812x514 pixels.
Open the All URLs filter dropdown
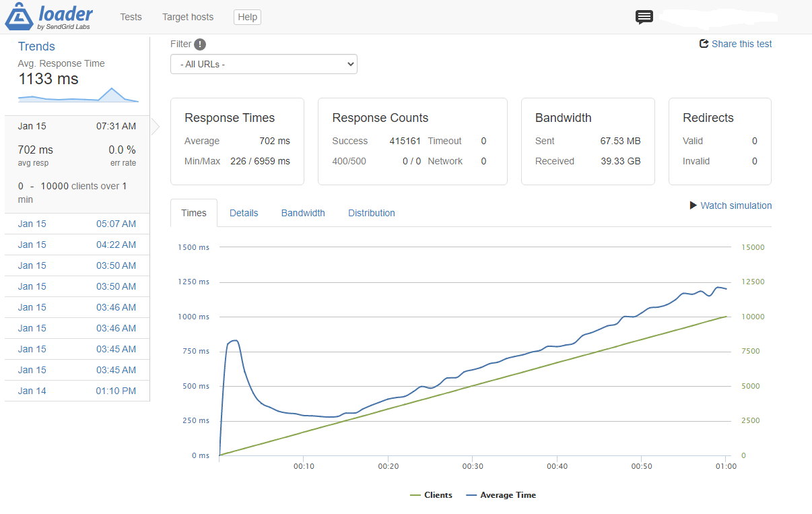click(x=263, y=65)
